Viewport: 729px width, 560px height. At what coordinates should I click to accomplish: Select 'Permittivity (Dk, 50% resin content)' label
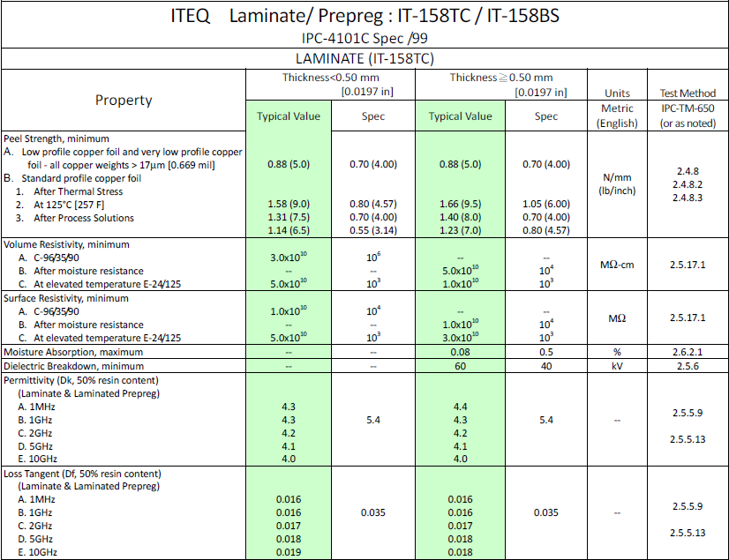[81, 381]
